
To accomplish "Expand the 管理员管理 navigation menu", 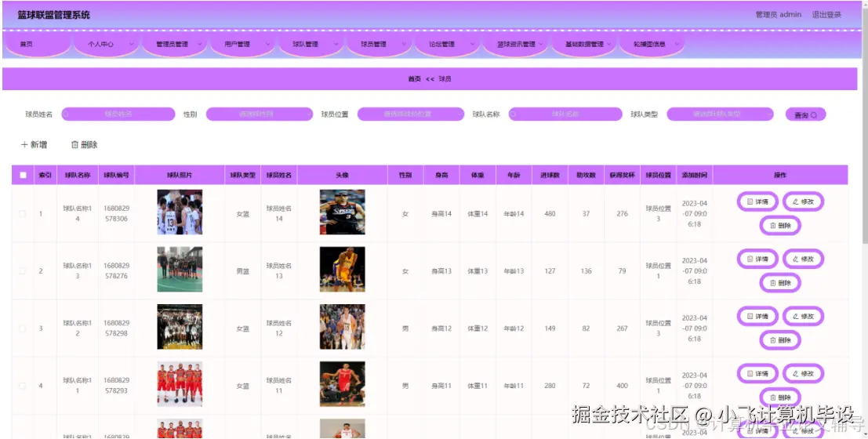I will [173, 44].
